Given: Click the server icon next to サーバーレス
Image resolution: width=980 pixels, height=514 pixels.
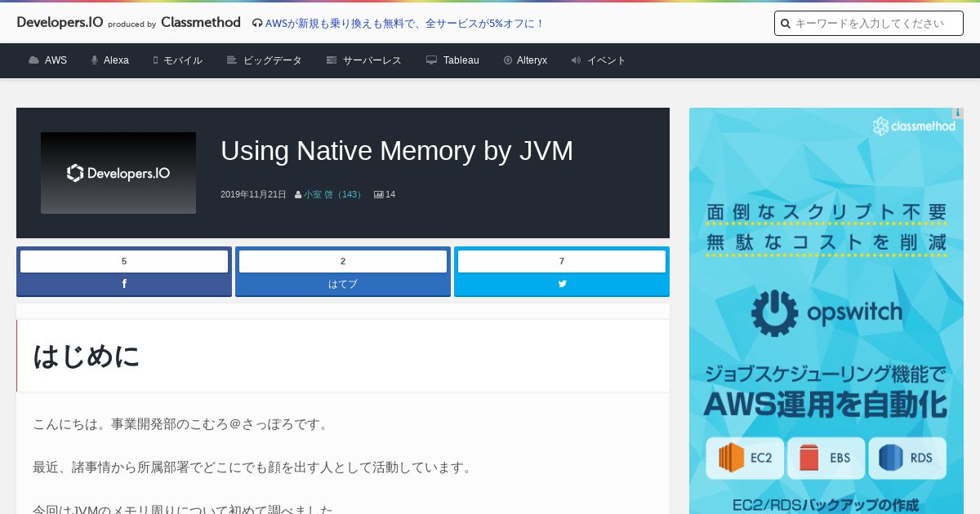Looking at the screenshot, I should (332, 60).
